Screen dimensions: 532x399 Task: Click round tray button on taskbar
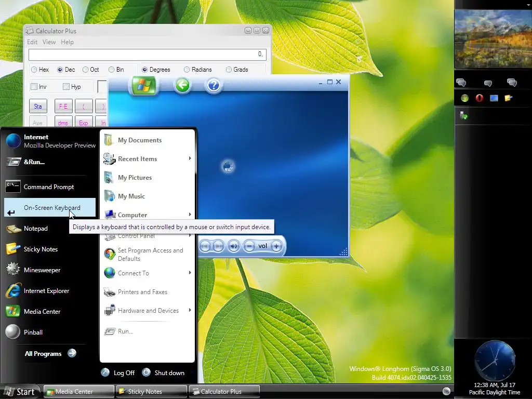(x=446, y=391)
